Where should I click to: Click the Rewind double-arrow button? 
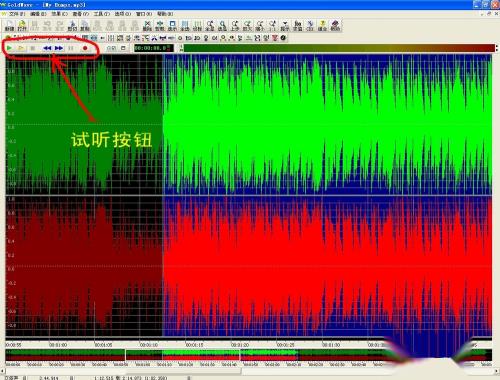pos(47,48)
